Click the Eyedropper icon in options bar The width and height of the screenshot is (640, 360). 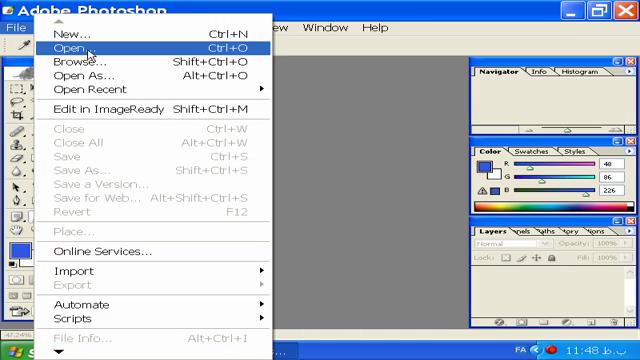(24, 45)
